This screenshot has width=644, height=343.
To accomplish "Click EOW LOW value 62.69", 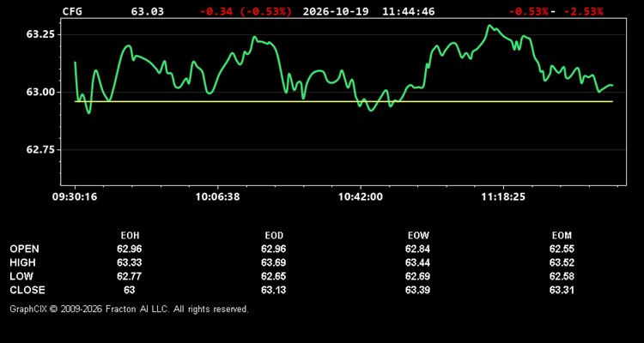I will (417, 276).
